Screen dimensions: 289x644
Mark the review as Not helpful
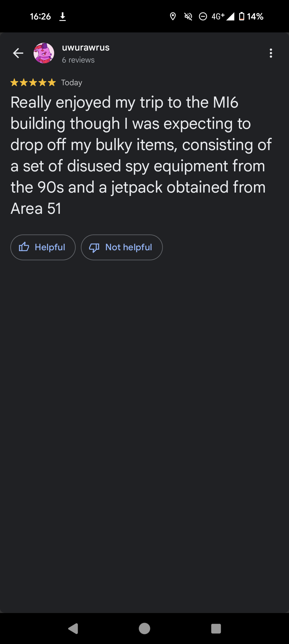pyautogui.click(x=122, y=247)
